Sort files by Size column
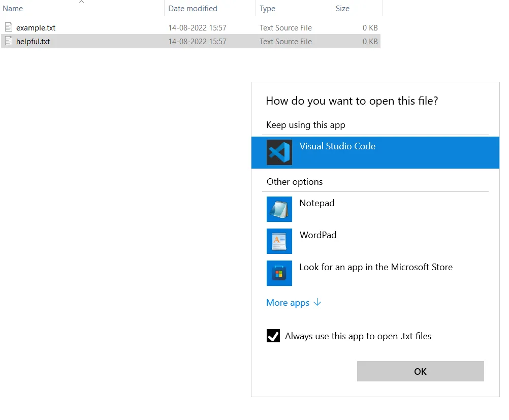 pyautogui.click(x=342, y=9)
